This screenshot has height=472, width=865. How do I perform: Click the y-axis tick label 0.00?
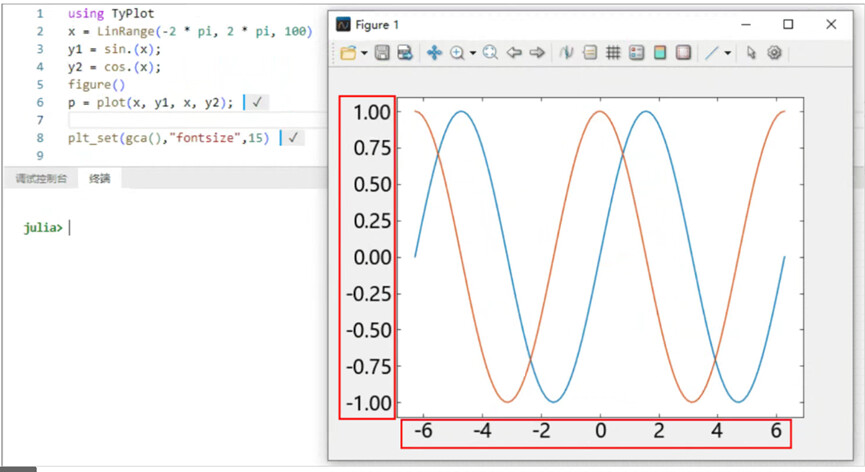tap(372, 258)
